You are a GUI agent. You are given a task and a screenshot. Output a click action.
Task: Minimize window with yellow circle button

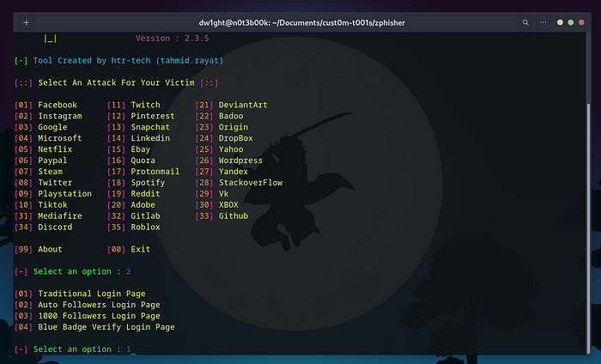[x=560, y=22]
